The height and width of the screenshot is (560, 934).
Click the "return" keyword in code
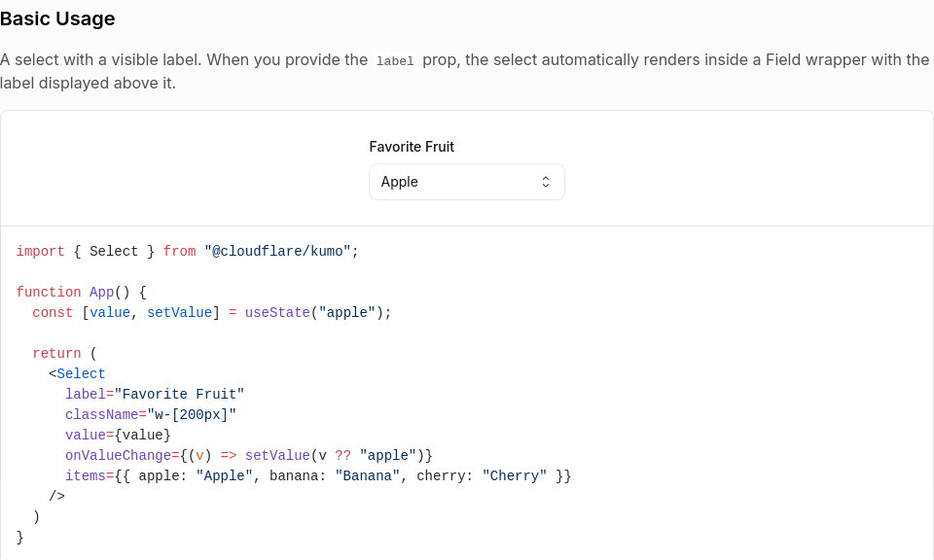56,354
